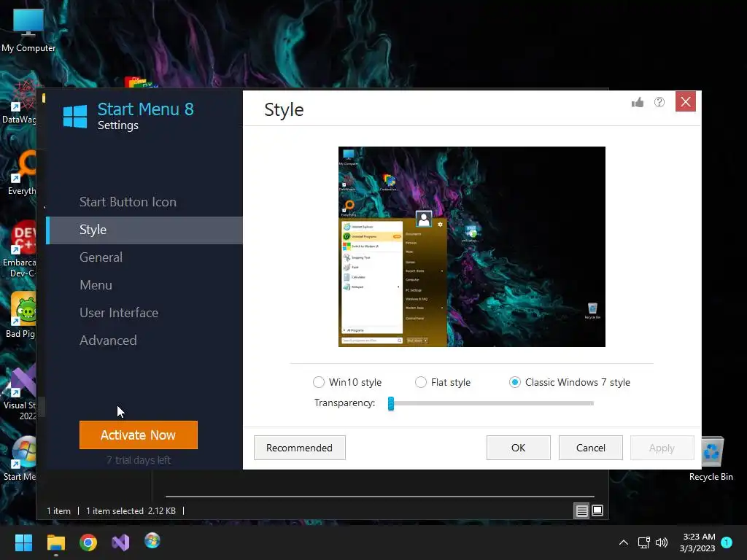Expand the hidden system tray icons chevron
This screenshot has width=747, height=560.
point(624,542)
